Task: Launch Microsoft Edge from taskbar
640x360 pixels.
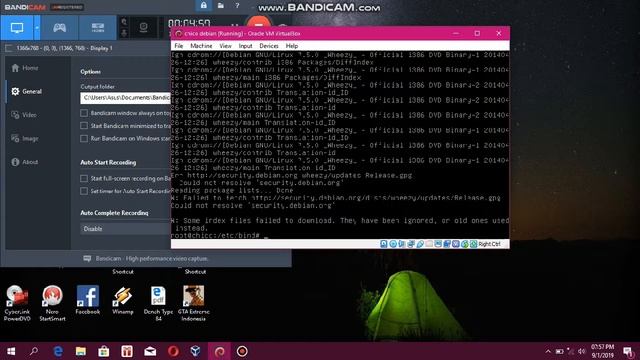Action: (58, 351)
